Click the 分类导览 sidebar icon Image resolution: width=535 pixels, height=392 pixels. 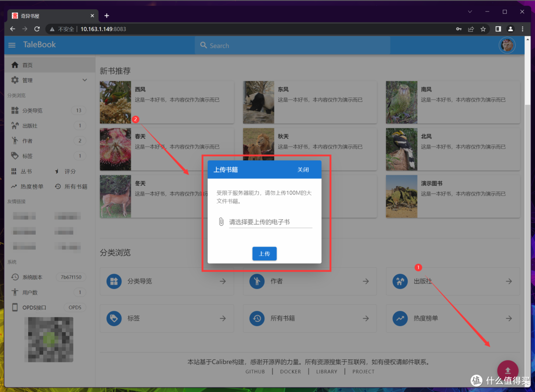click(x=15, y=110)
